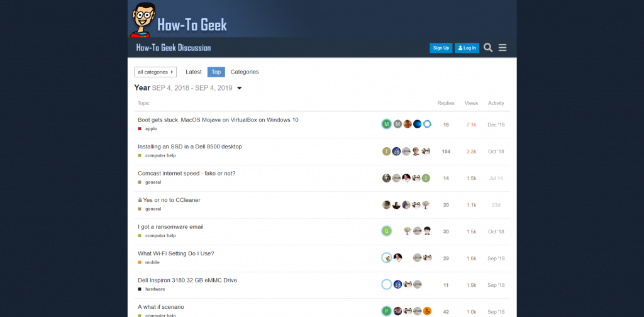This screenshot has height=317, width=644.
Task: Sort by the Replies column header
Action: (x=446, y=103)
